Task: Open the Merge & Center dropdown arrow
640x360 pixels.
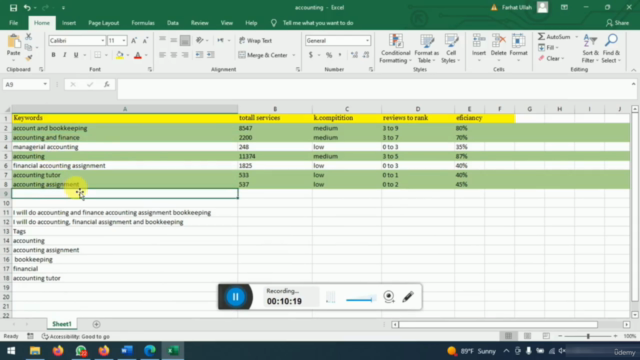Action: coord(293,55)
